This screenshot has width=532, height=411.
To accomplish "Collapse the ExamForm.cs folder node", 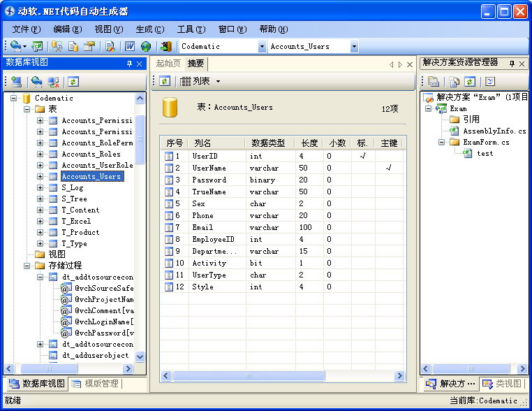I will (441, 143).
